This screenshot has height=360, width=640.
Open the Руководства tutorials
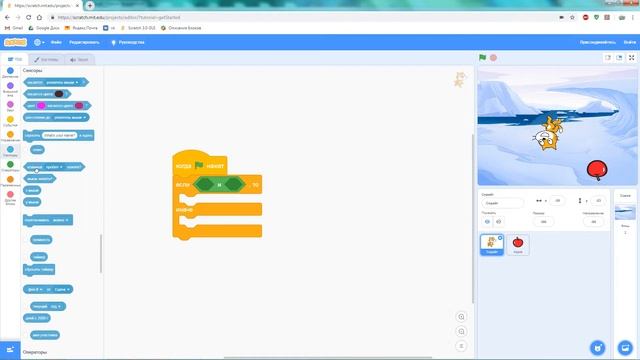(x=128, y=42)
